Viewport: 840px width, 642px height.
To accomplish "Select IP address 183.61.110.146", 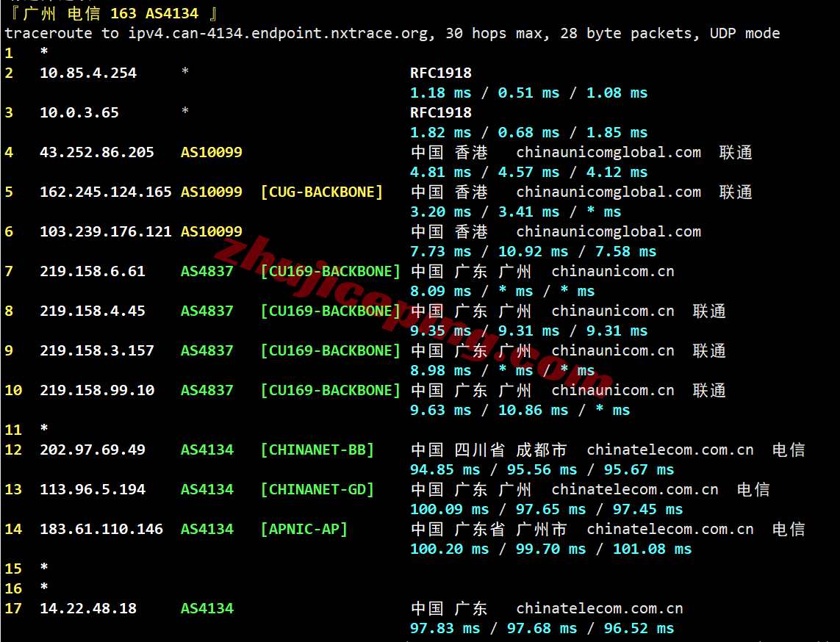I will (x=101, y=528).
